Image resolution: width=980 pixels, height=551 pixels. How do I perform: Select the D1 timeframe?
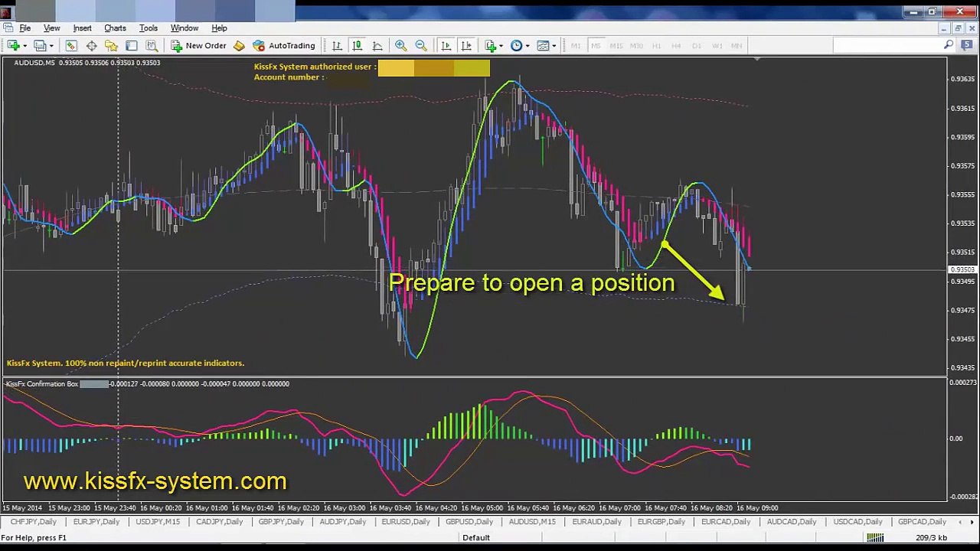pos(697,46)
